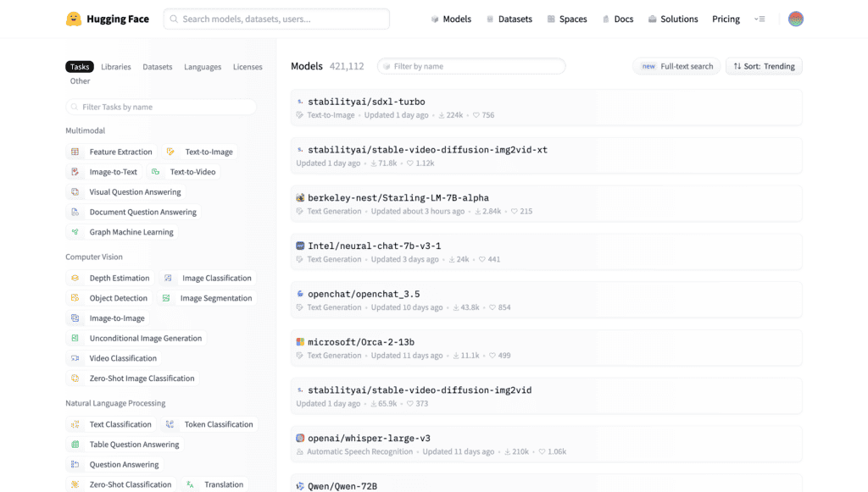
Task: Open berkeley-nest/Starling-LM-7B-alpha model
Action: 547,203
